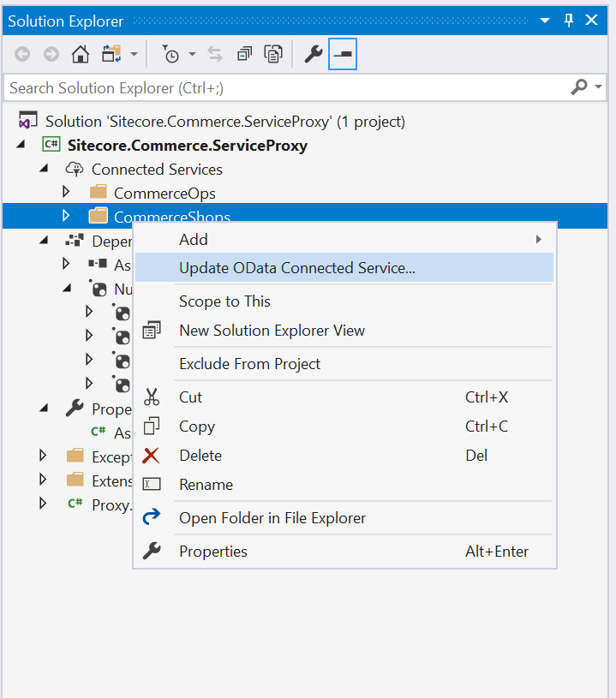Click the scissors Cut icon
Screen dimensions: 616x698
tap(152, 397)
